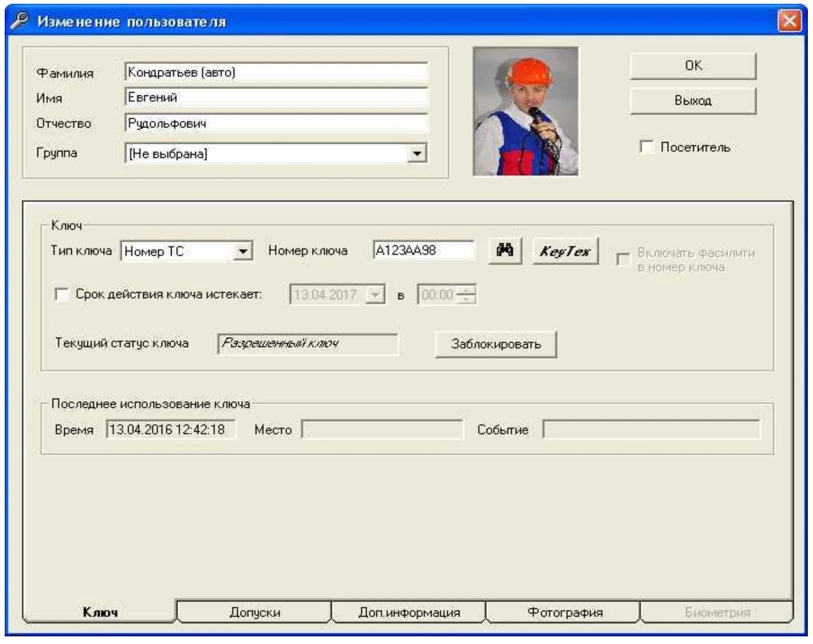Viewport: 813px width, 644px height.
Task: Close the user edit dialog window
Action: tap(789, 21)
